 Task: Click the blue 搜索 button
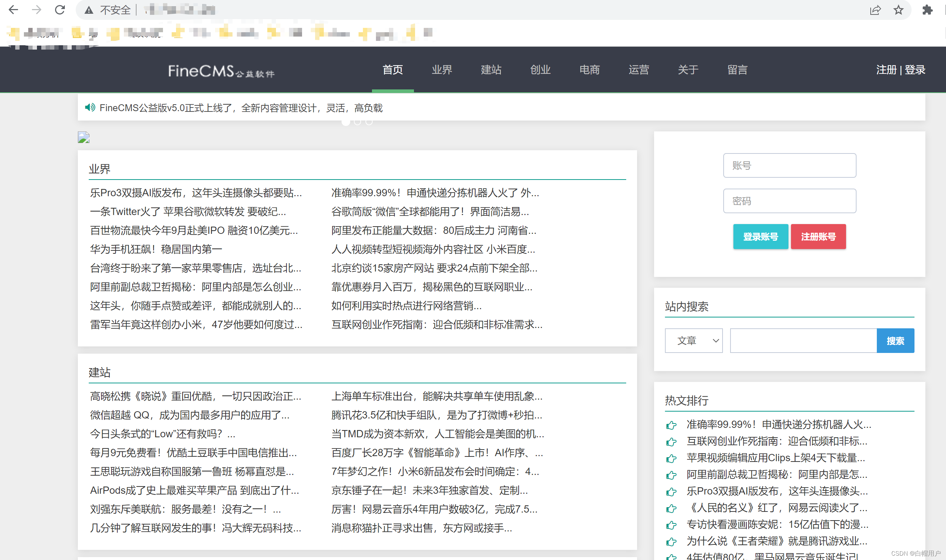[x=895, y=341]
